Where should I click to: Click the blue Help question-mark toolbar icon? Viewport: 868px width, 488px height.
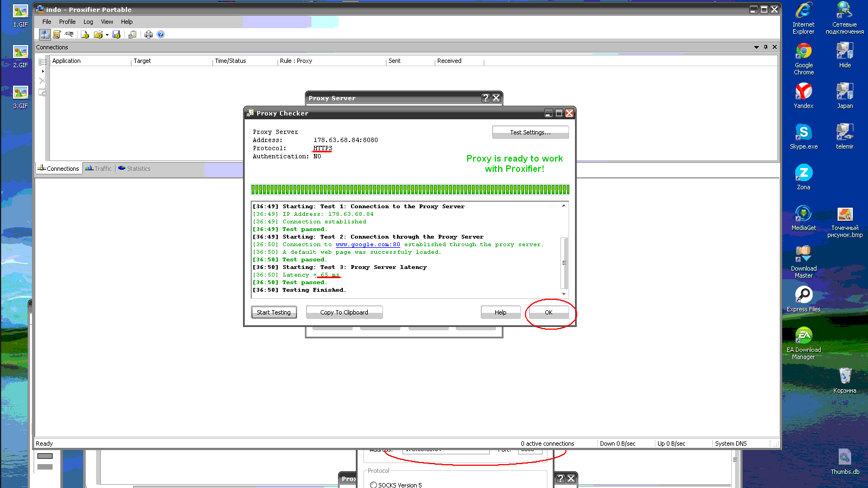click(161, 34)
